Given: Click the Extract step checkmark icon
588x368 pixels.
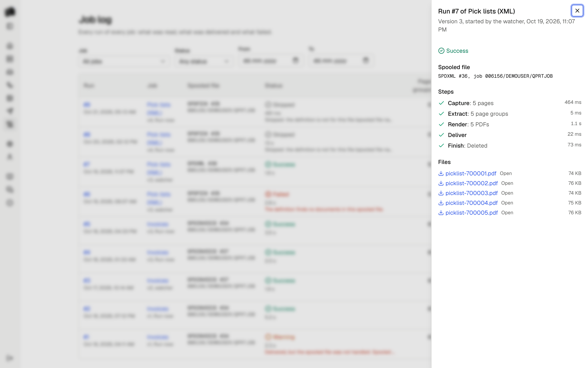Looking at the screenshot, I should click(x=441, y=114).
